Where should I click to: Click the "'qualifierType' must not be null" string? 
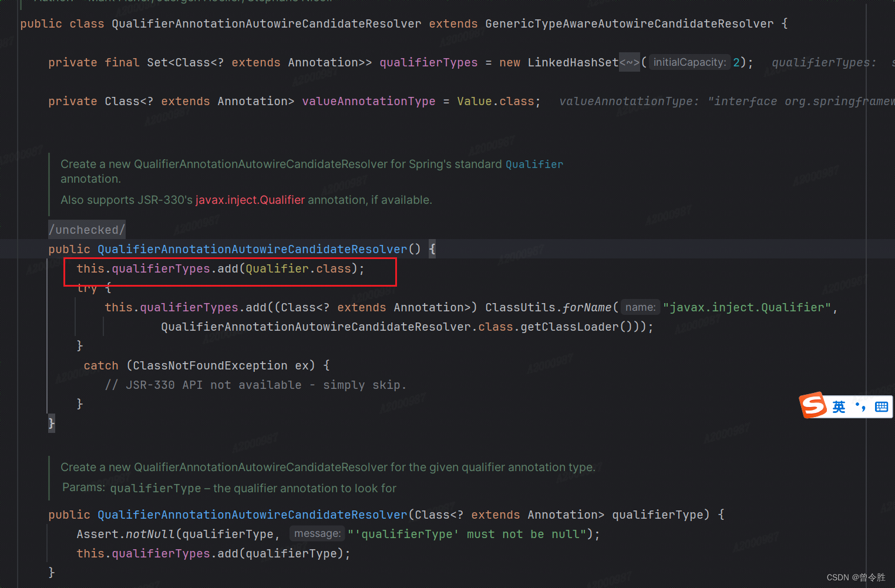(467, 534)
